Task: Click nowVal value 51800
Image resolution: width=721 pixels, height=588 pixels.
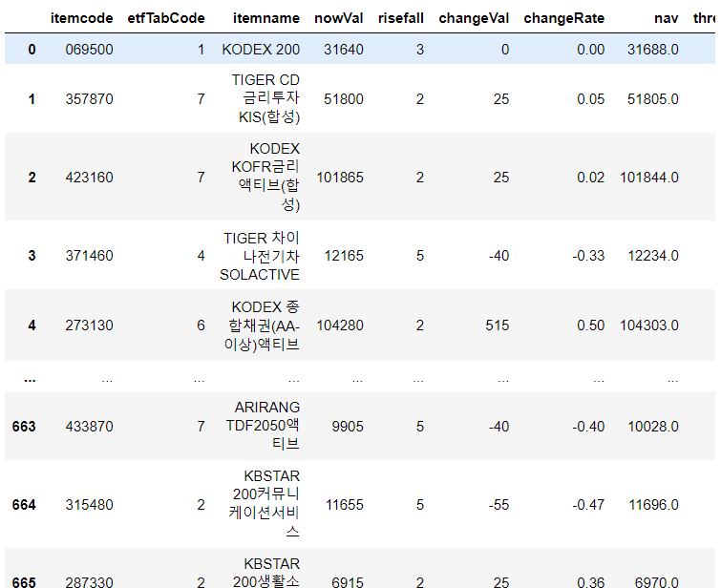Action: click(344, 99)
